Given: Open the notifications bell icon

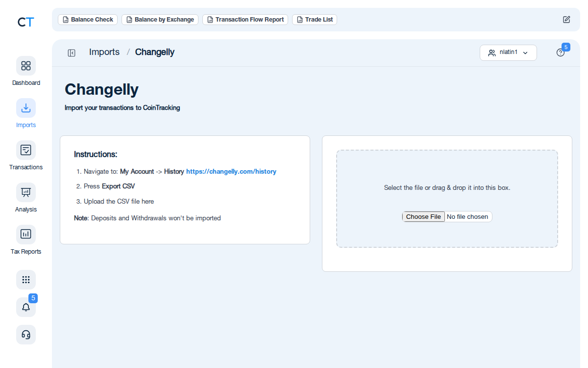Looking at the screenshot, I should (x=26, y=307).
